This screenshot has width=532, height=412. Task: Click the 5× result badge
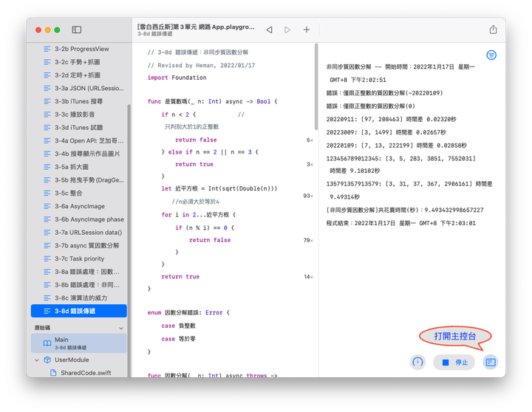coord(310,140)
